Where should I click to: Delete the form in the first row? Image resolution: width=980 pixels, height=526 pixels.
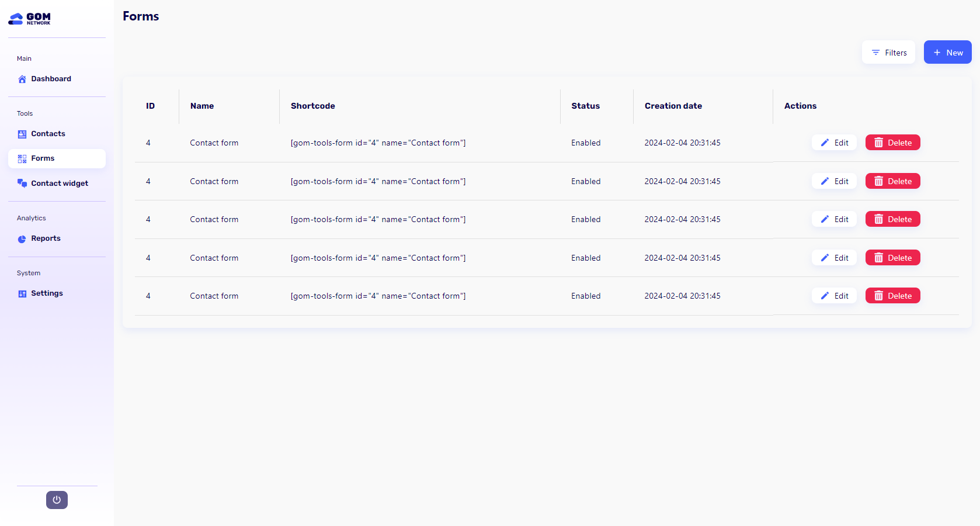[x=892, y=143]
